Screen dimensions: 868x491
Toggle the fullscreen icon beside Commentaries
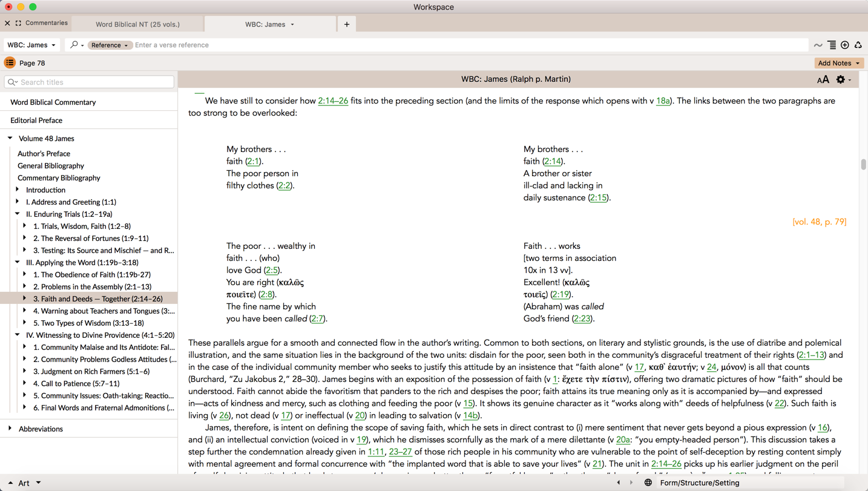pos(18,23)
